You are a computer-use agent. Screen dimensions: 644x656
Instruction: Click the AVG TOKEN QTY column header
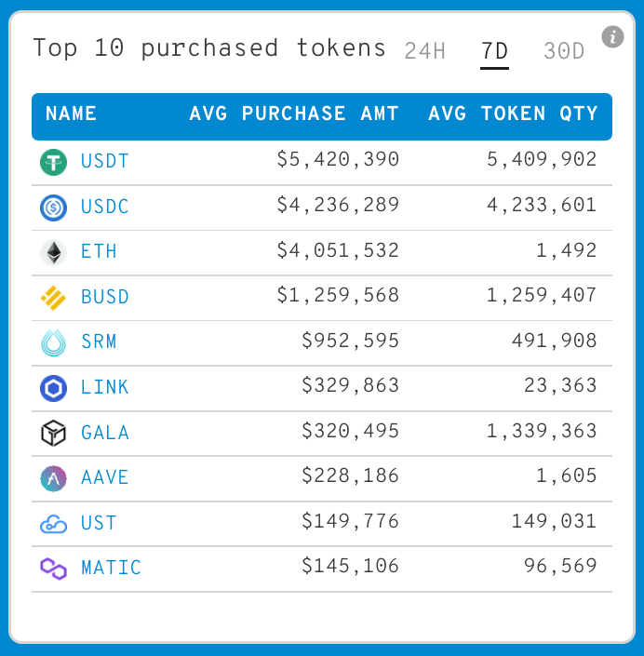(x=513, y=114)
